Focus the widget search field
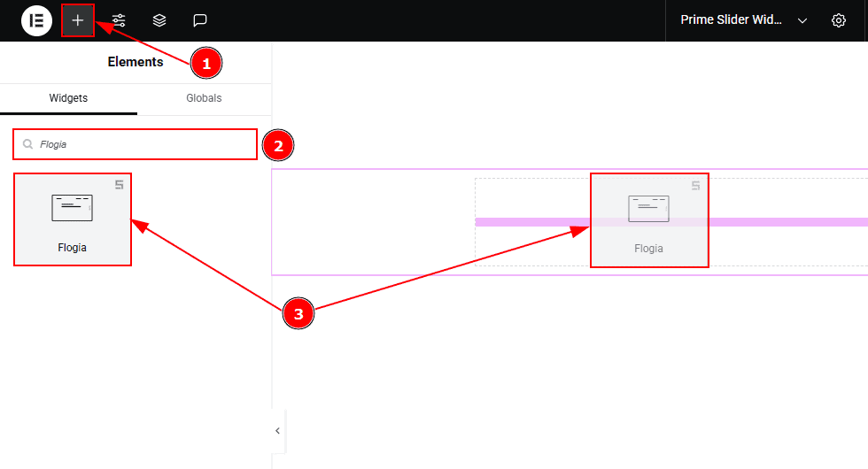This screenshot has width=868, height=469. point(135,144)
